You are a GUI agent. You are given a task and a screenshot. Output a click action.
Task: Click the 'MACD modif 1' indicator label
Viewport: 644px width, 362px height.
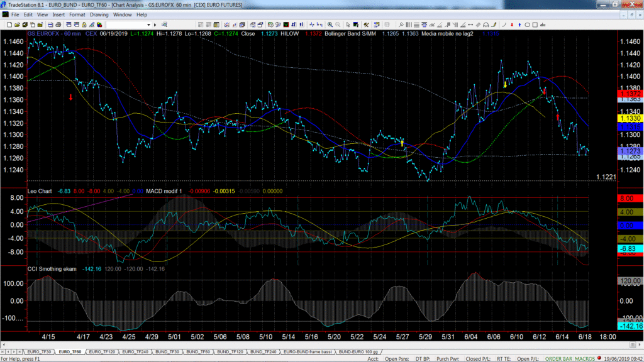(164, 191)
